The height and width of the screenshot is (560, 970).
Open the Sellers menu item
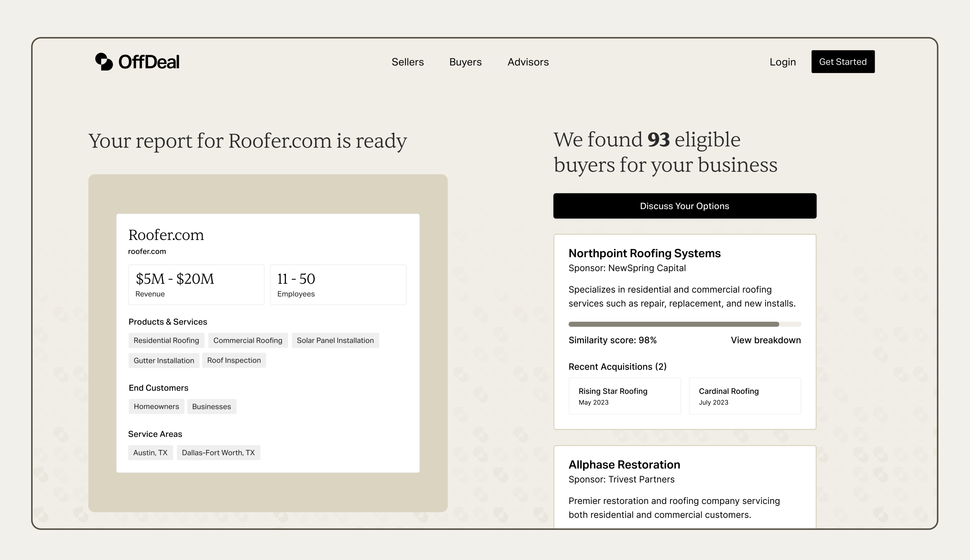[x=408, y=62]
